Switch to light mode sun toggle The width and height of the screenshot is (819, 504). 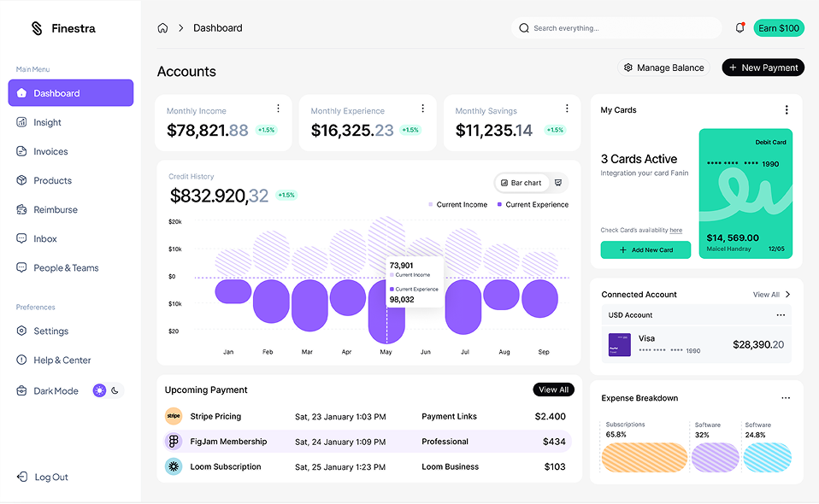[x=99, y=390]
